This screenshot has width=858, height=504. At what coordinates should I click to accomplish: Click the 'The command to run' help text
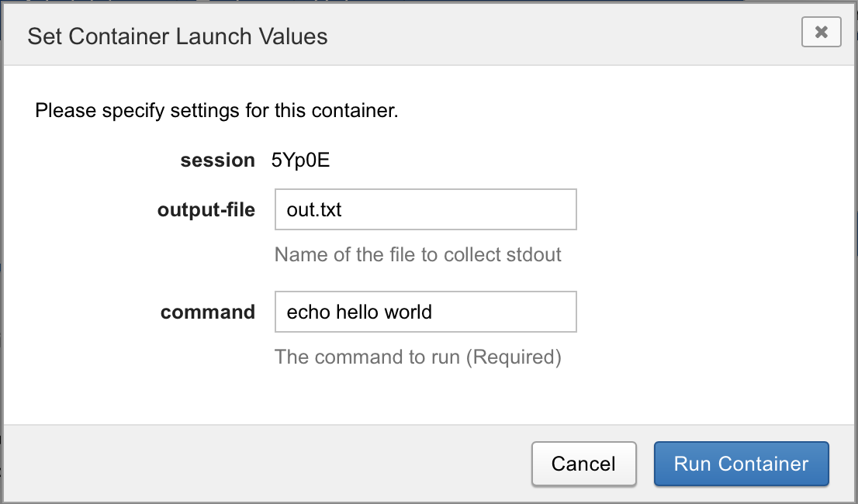[x=368, y=357]
